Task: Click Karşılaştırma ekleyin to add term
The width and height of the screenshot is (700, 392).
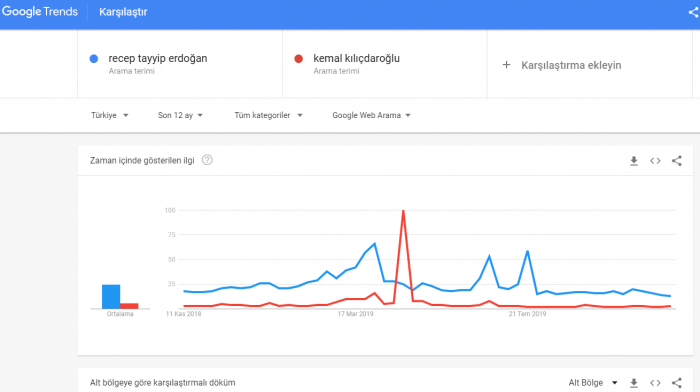Action: 571,65
